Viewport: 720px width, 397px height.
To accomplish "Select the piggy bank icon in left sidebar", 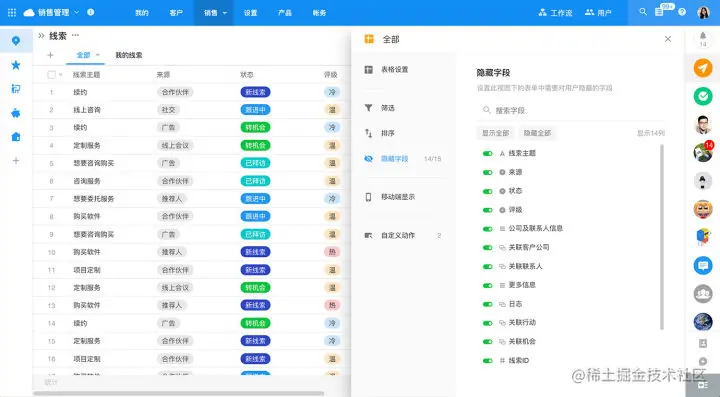I will [x=16, y=113].
